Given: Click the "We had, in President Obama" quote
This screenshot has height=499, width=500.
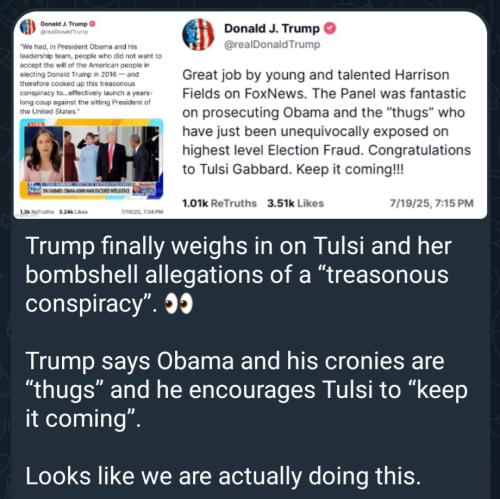Looking at the screenshot, I should (x=91, y=79).
